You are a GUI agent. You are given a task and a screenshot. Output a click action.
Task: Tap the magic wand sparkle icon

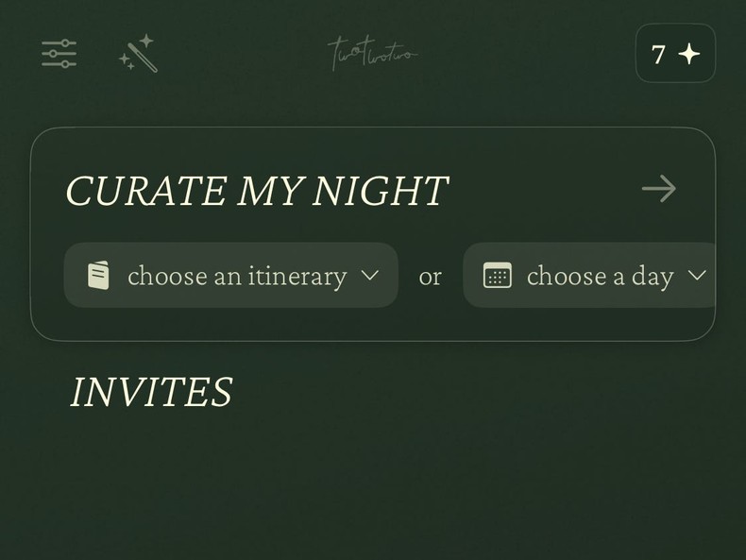[139, 54]
